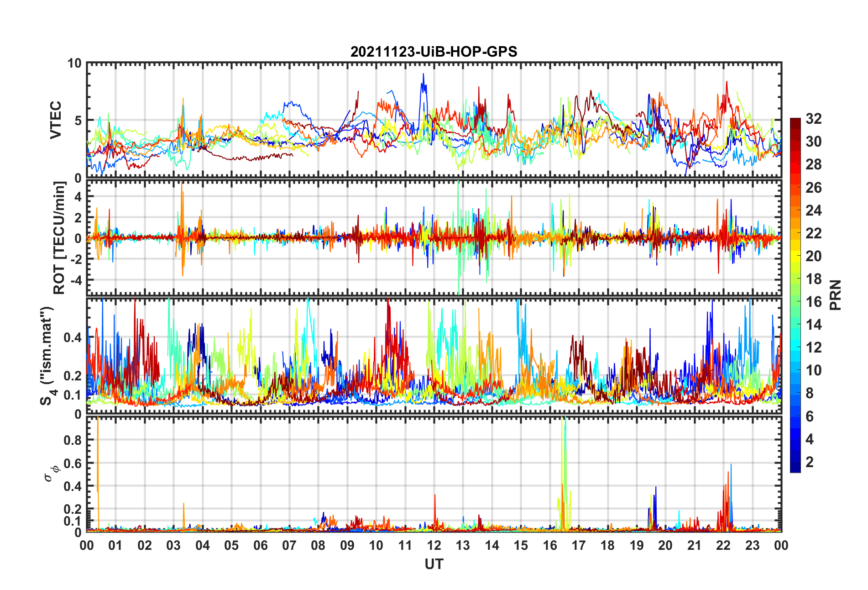Click the PRN colorbar label
Image resolution: width=868 pixels, height=590 pixels.
[x=835, y=295]
